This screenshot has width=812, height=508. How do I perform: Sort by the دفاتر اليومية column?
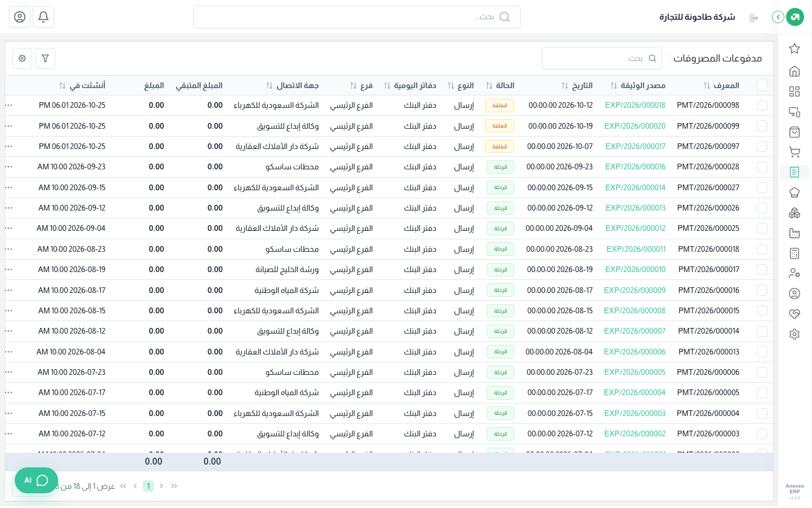pos(387,86)
